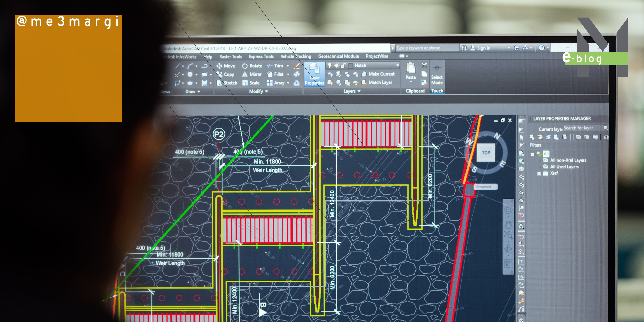Toggle Hatch layer lock icon
644x322 pixels.
tap(343, 66)
